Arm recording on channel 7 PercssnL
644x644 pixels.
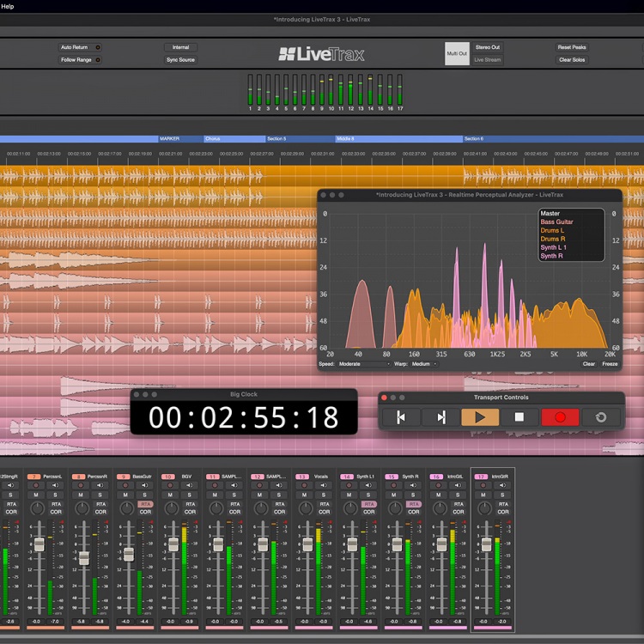pos(36,485)
